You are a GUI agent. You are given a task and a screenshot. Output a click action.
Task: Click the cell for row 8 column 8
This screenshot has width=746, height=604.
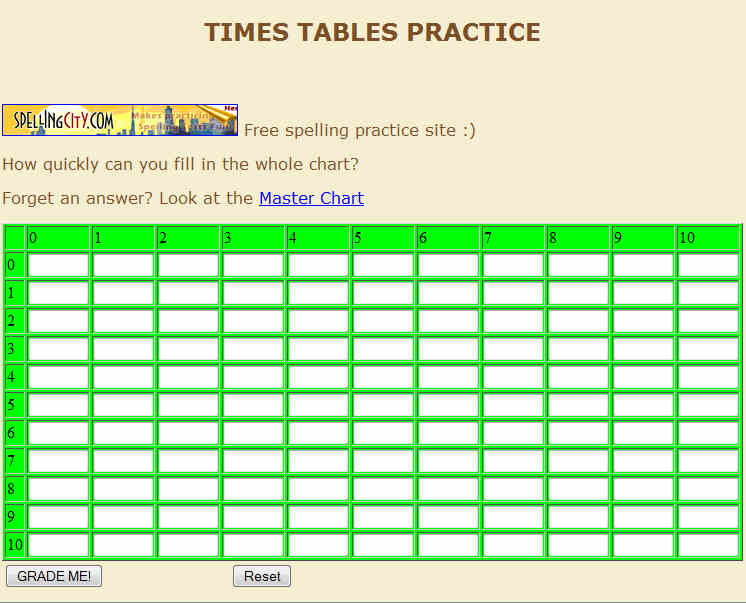pyautogui.click(x=578, y=489)
